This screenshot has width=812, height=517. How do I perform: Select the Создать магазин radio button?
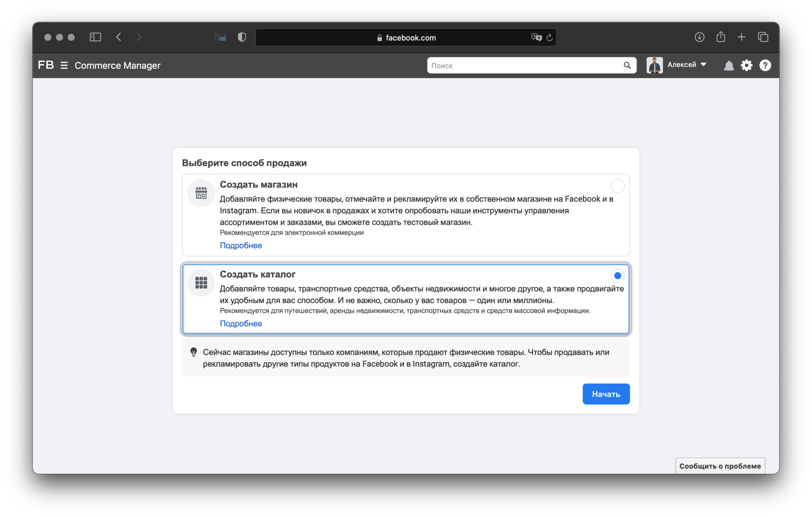(x=617, y=186)
